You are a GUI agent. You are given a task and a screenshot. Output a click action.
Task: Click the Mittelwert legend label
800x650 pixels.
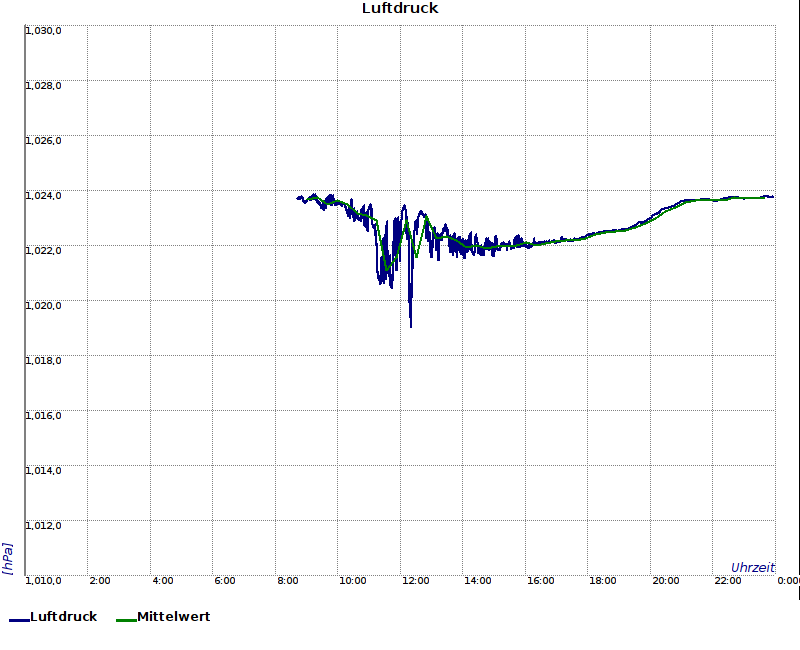tap(173, 616)
